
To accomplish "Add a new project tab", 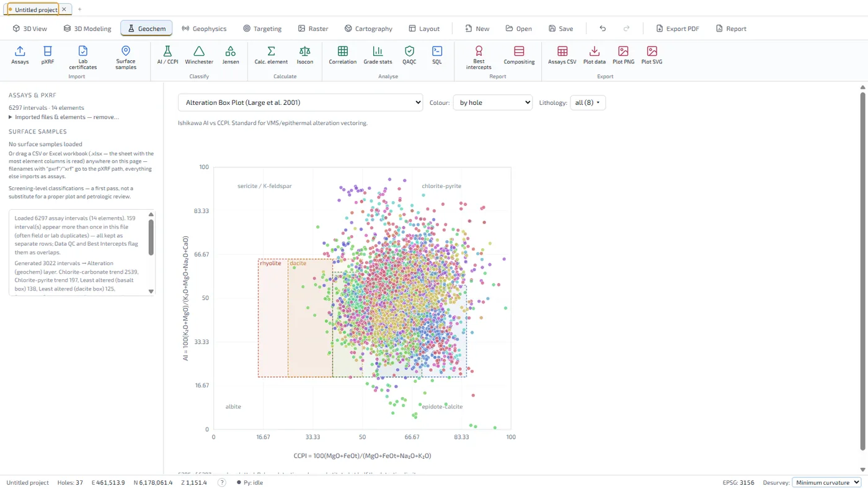I will [x=79, y=9].
